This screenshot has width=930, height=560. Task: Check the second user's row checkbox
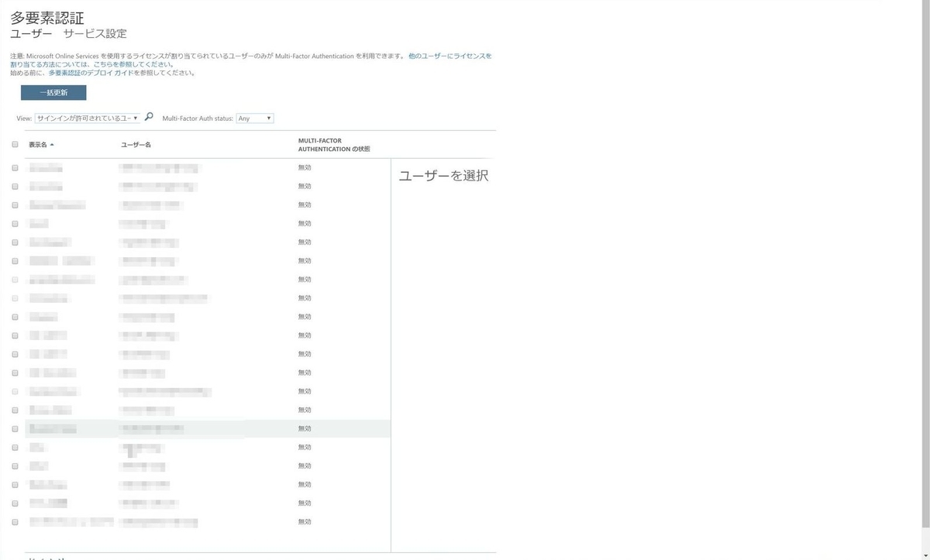[x=14, y=186]
